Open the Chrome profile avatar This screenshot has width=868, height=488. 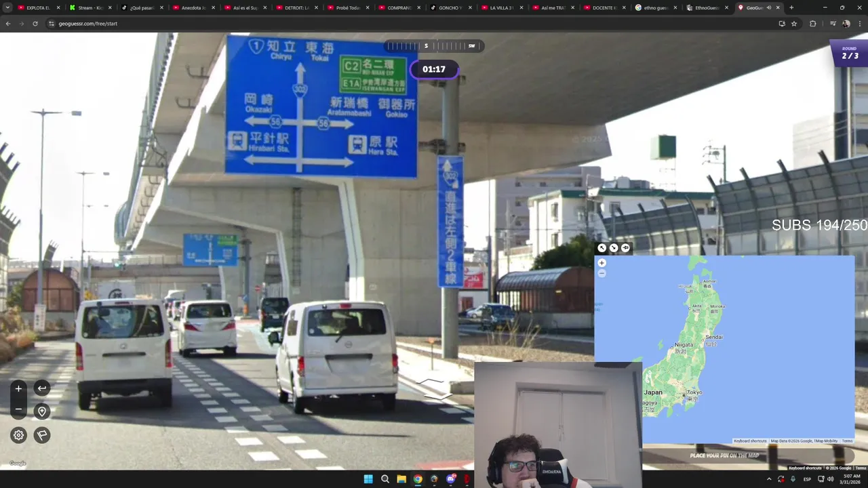[846, 24]
